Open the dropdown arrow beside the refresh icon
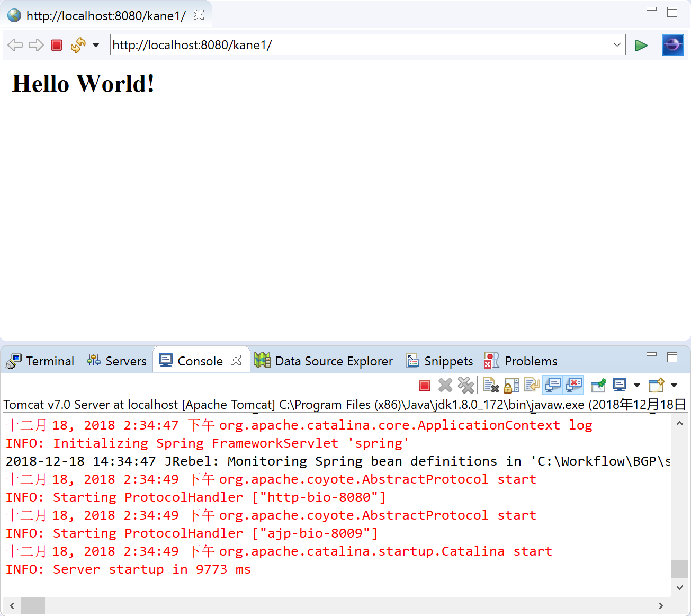Image resolution: width=691 pixels, height=616 pixels. tap(96, 45)
